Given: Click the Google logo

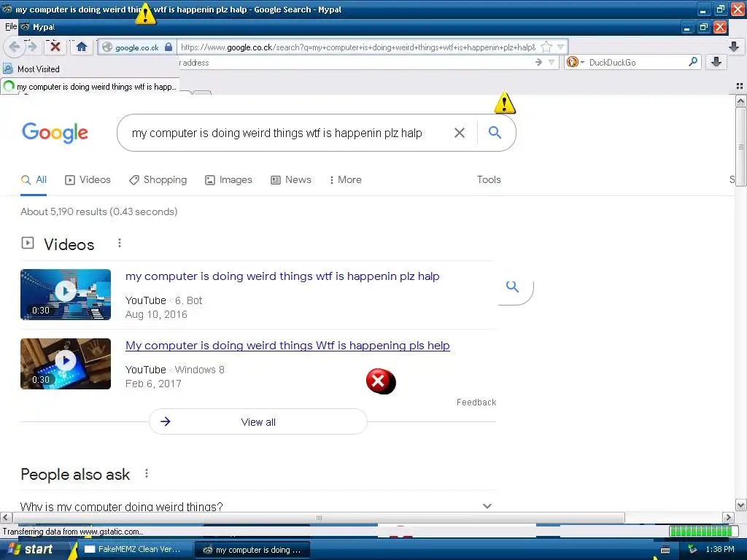Looking at the screenshot, I should [x=55, y=133].
